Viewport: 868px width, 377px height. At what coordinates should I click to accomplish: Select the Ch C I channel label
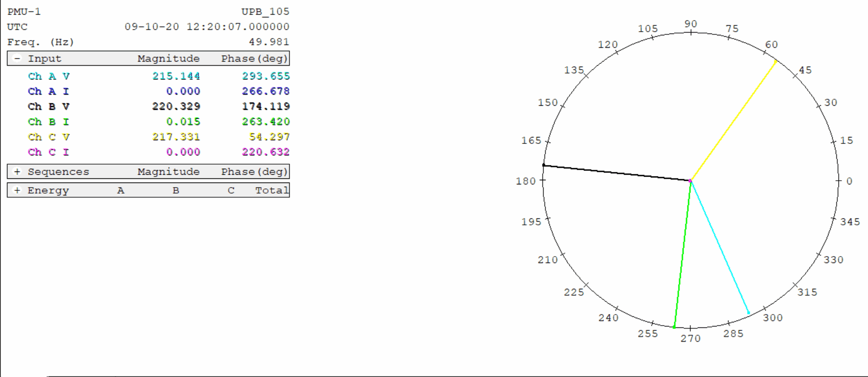pyautogui.click(x=49, y=152)
